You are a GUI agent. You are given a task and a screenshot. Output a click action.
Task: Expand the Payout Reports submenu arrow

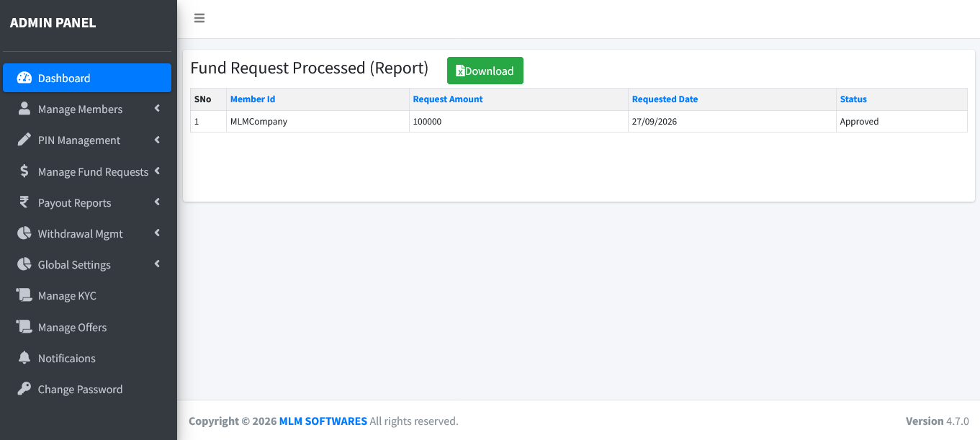click(157, 202)
